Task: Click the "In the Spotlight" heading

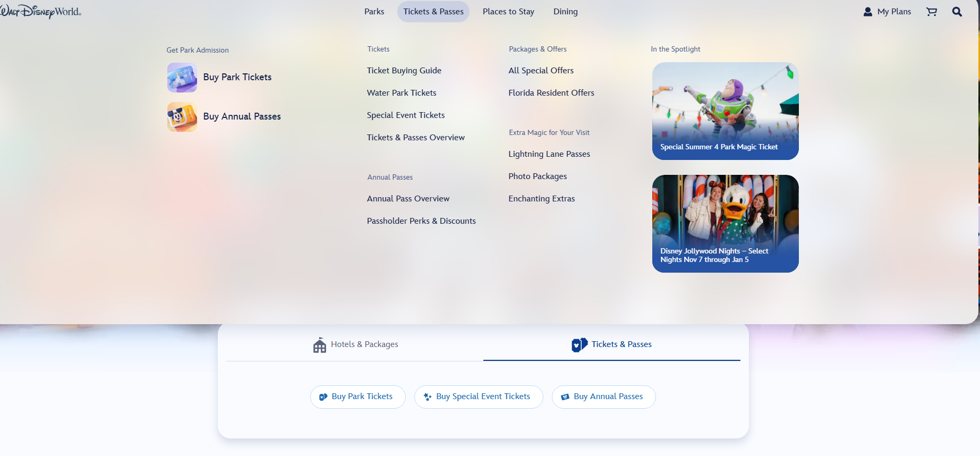Action: point(676,49)
